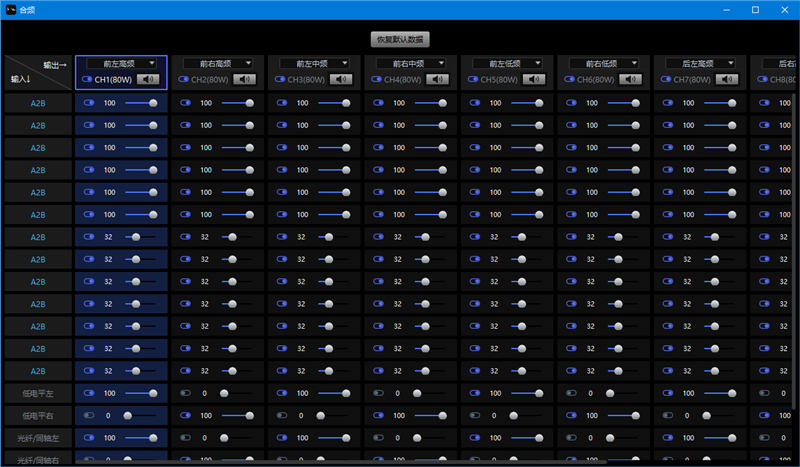Mute channel CH3(80W) via speaker icon

[x=340, y=79]
